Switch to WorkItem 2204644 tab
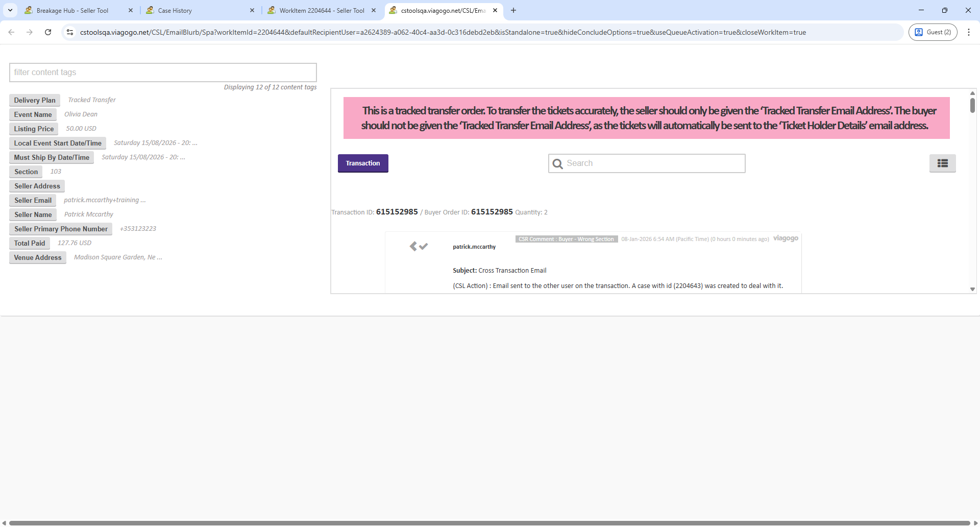This screenshot has width=980, height=527. [x=322, y=10]
